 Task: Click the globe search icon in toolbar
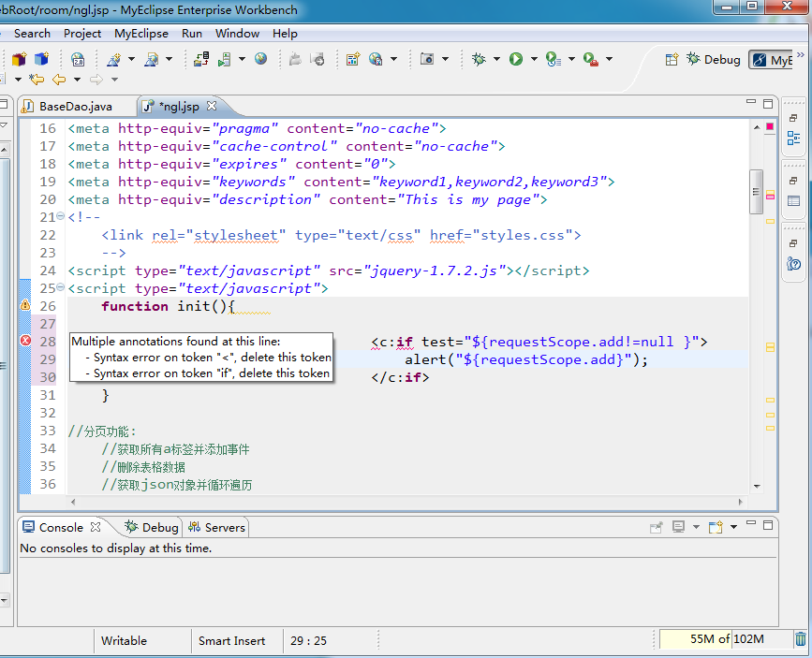[x=376, y=59]
